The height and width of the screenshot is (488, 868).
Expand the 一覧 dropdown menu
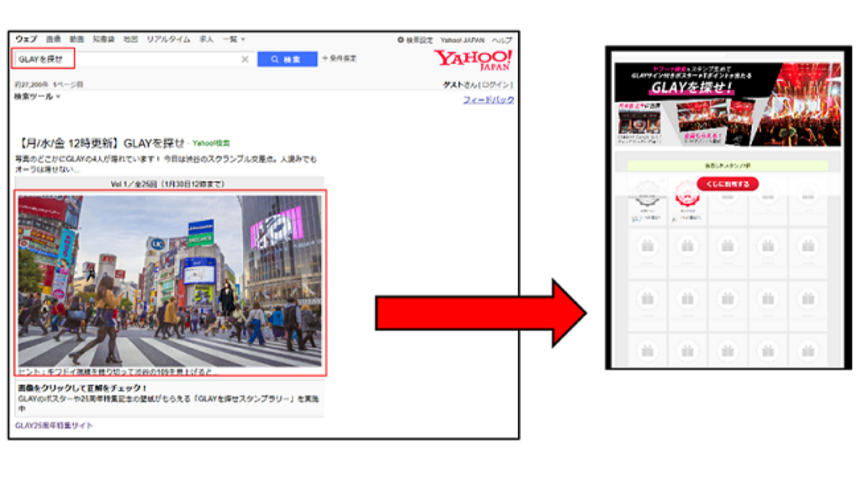tap(234, 39)
